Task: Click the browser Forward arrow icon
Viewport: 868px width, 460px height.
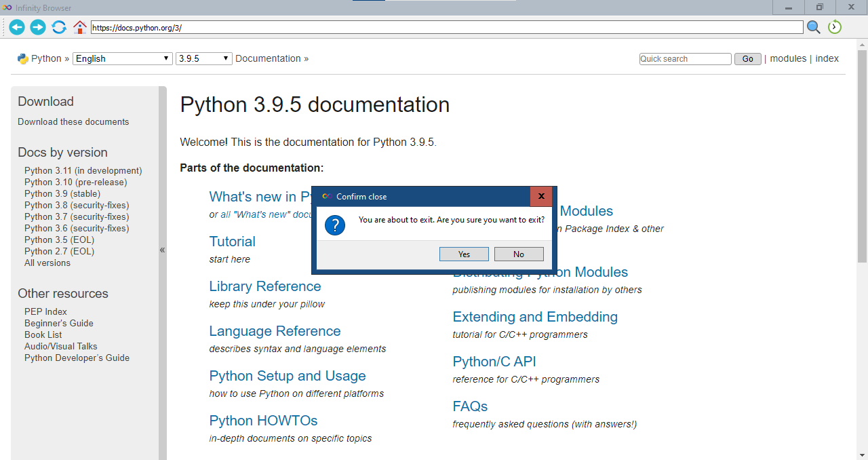Action: click(x=38, y=27)
